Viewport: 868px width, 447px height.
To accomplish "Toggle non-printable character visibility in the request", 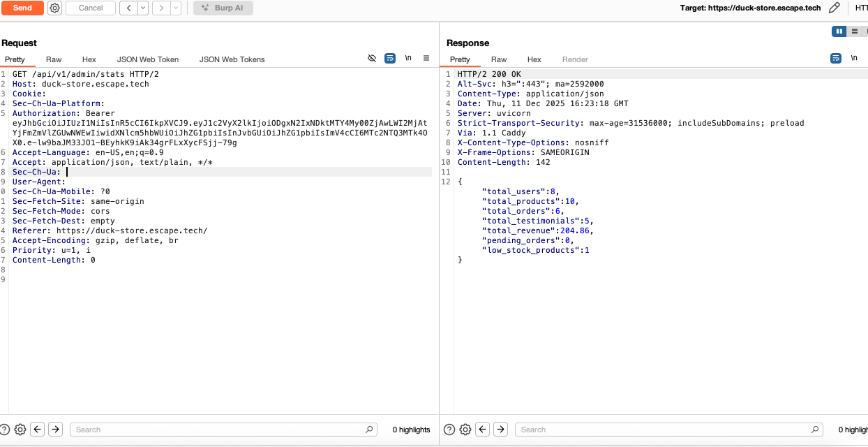I will [x=372, y=58].
